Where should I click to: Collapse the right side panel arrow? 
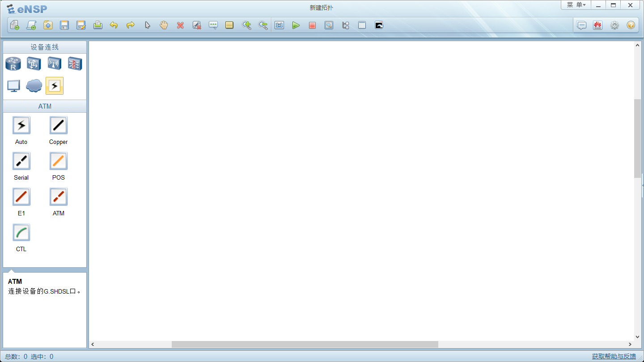tap(643, 185)
